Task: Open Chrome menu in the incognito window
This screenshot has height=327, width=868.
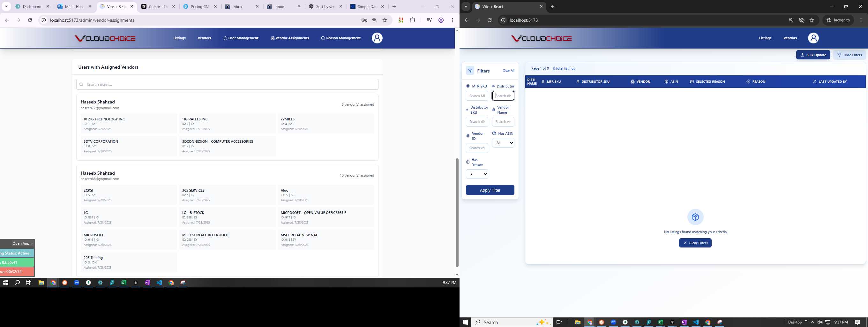Action: click(861, 20)
